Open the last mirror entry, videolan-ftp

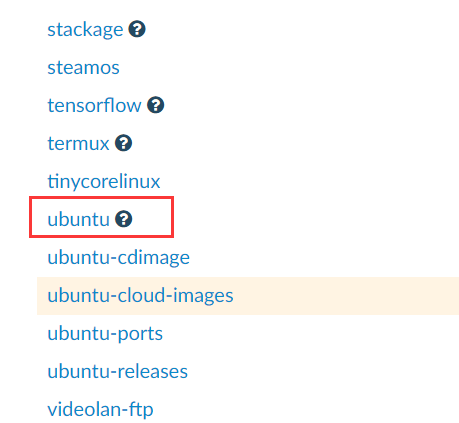click(100, 410)
